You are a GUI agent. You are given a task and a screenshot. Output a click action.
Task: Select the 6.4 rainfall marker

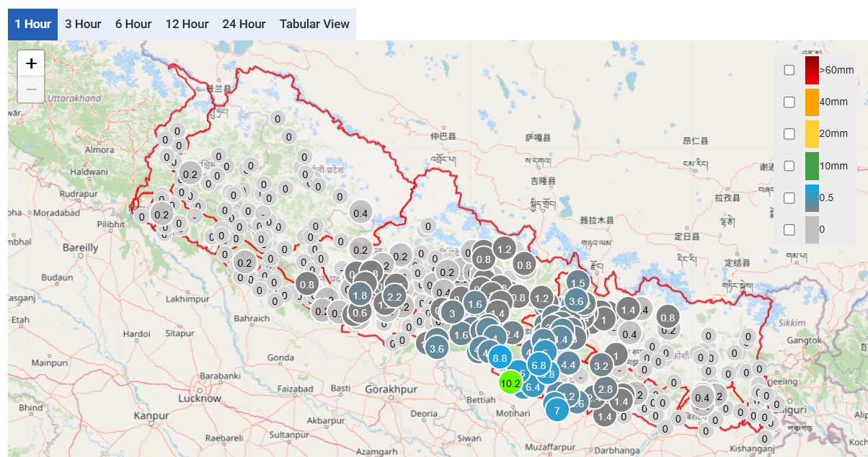533,387
